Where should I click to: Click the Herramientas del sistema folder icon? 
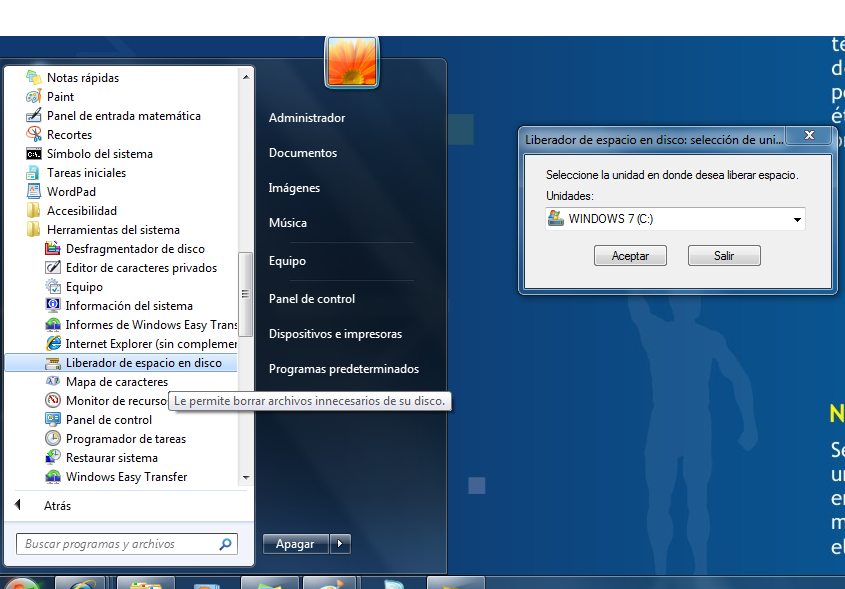[x=33, y=229]
